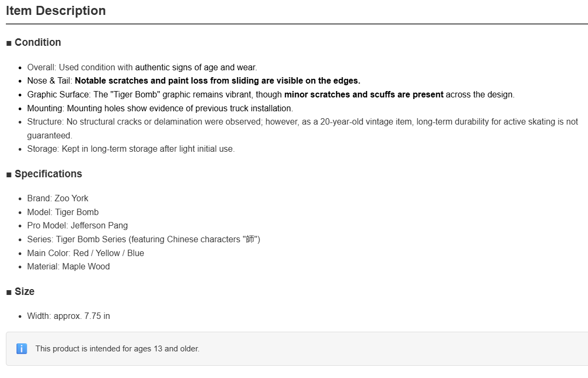Click the Graphic Surface condition line

point(271,95)
